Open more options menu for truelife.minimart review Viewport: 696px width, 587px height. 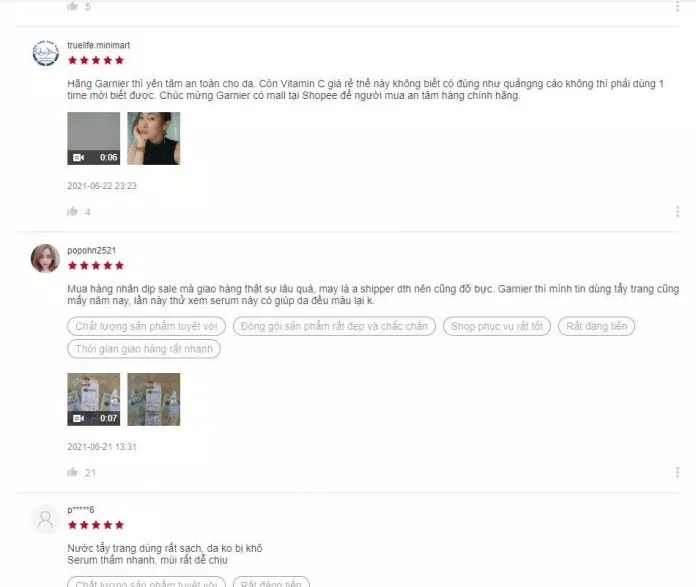(677, 211)
